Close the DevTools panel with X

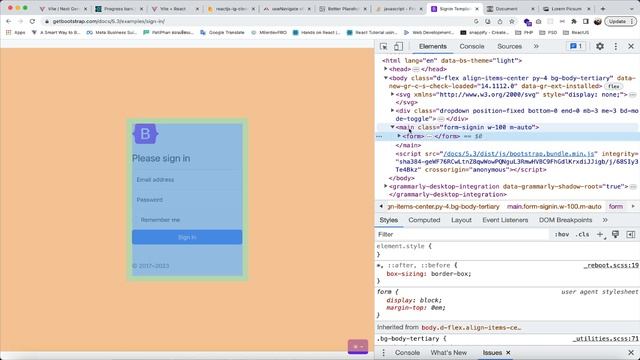coord(631,47)
